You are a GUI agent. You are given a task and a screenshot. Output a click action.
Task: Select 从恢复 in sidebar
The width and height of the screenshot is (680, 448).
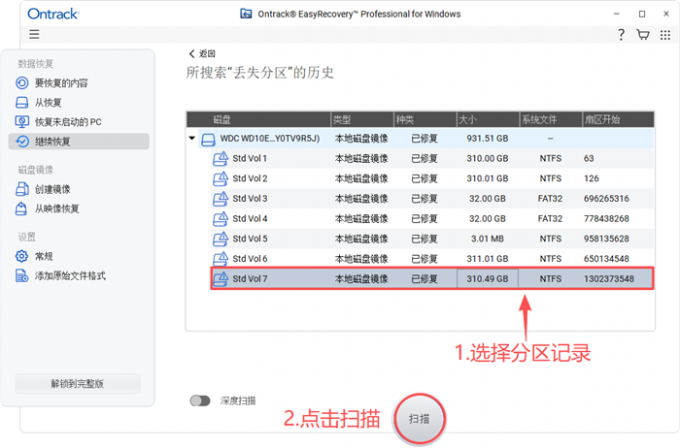(x=48, y=103)
